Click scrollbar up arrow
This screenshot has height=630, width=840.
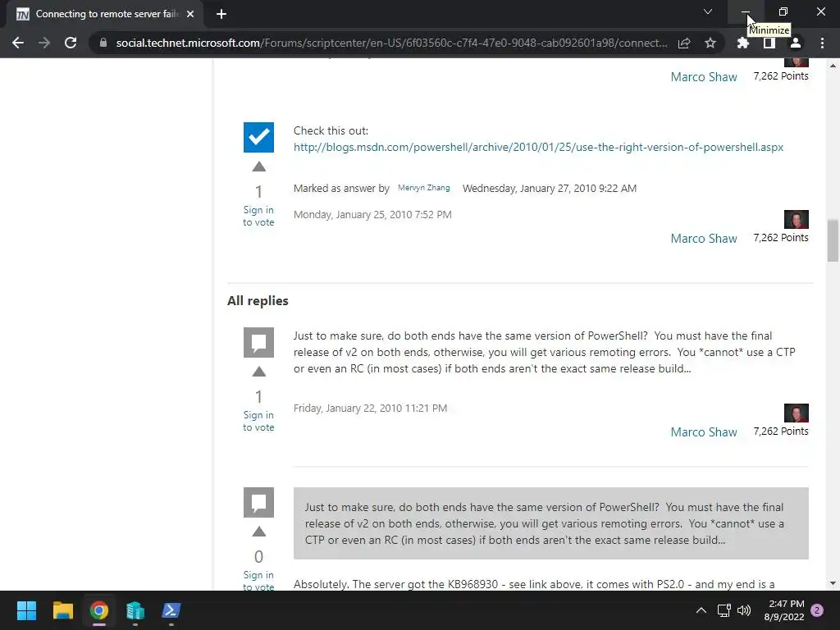[x=833, y=66]
